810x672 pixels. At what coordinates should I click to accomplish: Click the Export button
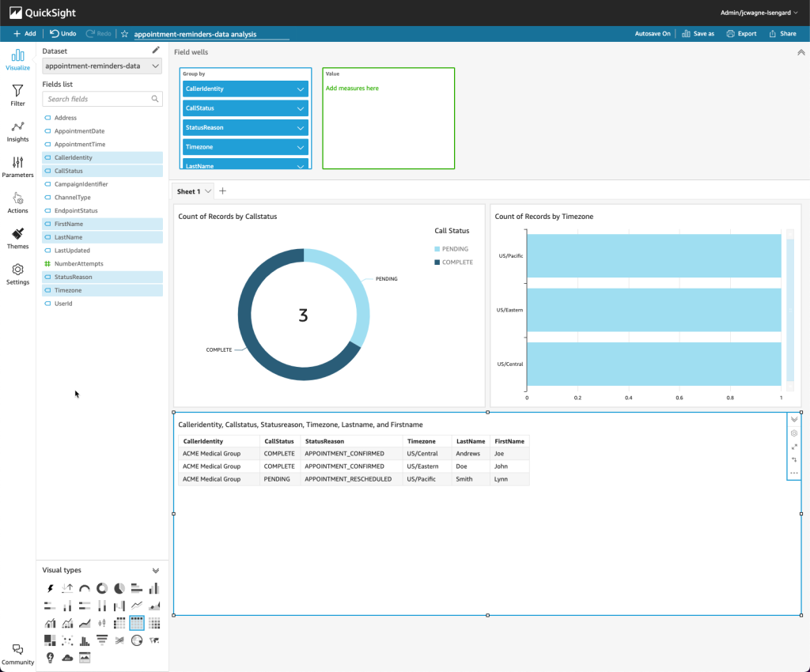pyautogui.click(x=741, y=33)
